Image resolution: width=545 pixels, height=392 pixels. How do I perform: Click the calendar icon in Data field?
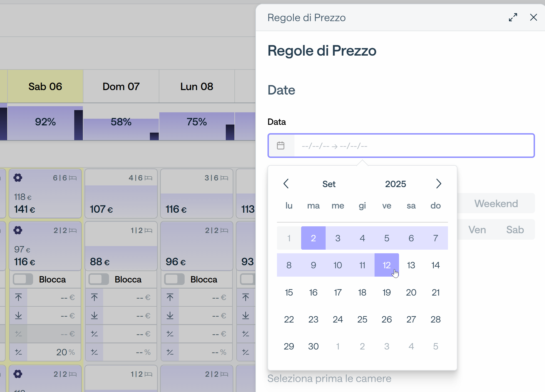coord(281,145)
